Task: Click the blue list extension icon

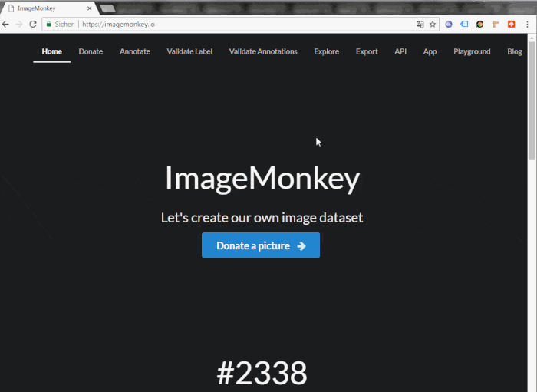Action: [464, 25]
